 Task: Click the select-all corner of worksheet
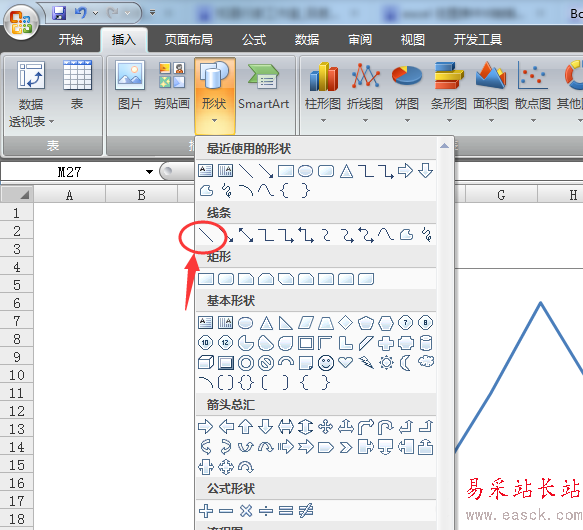tap(17, 194)
